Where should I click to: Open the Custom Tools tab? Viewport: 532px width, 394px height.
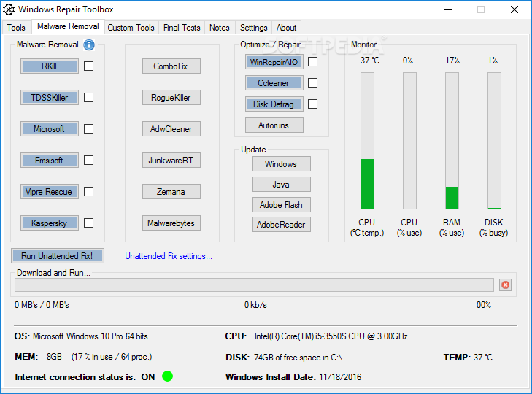point(131,28)
